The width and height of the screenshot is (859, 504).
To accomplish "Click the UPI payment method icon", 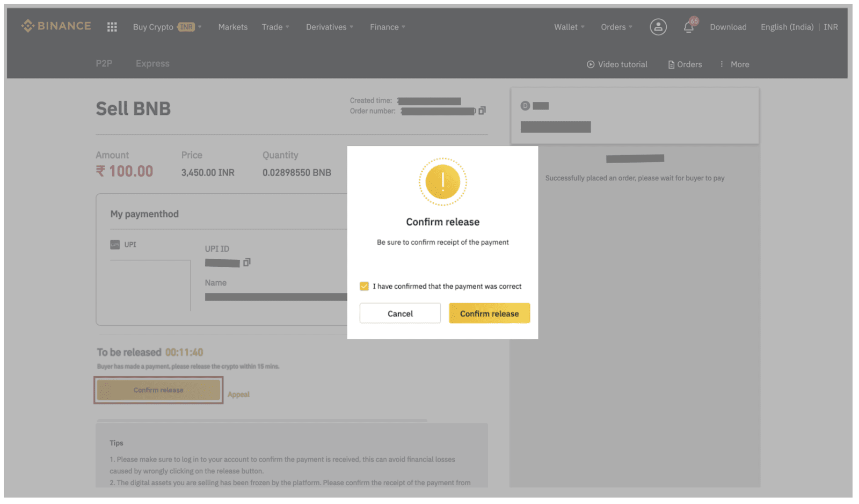I will coord(115,245).
